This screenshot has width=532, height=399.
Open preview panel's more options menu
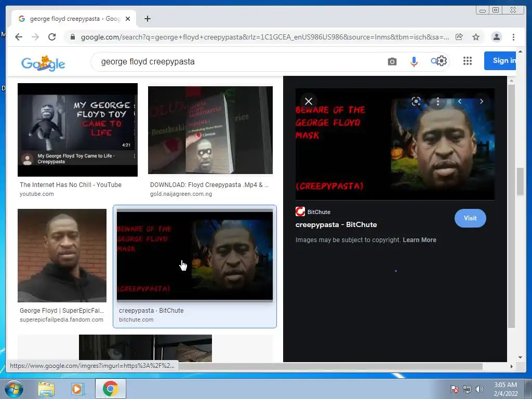coord(437,101)
